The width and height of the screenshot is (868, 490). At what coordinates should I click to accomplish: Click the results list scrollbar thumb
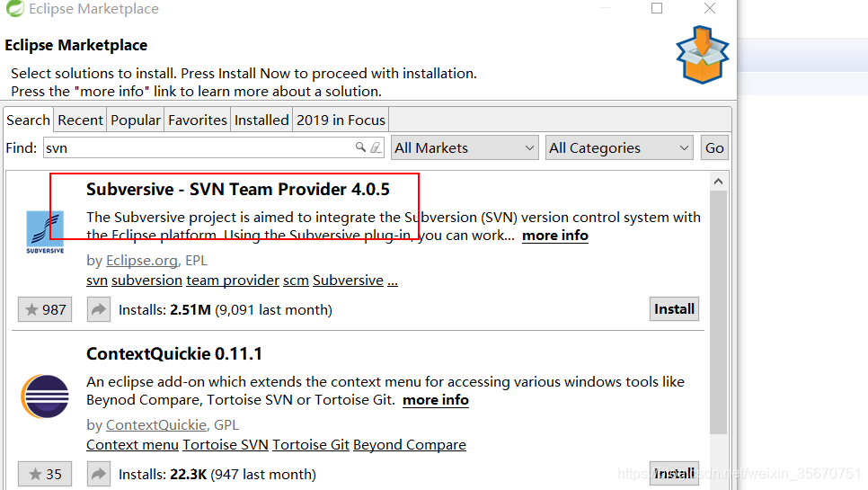pos(718,313)
